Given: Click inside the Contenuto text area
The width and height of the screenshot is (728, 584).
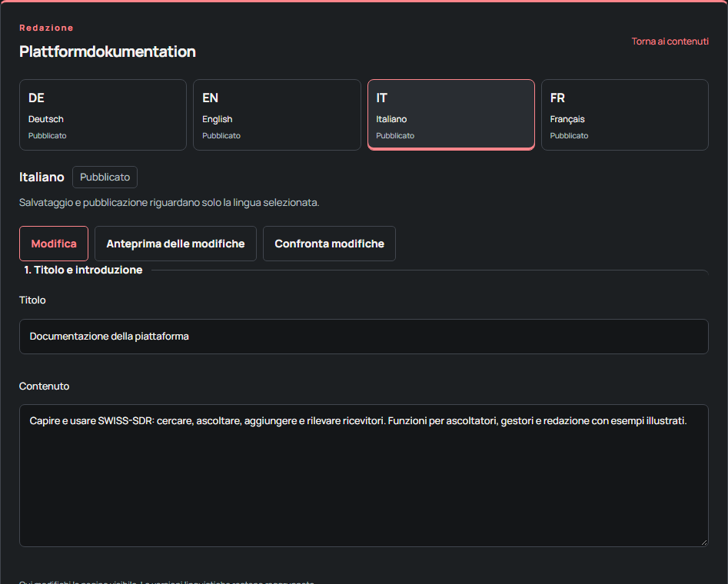Looking at the screenshot, I should (x=364, y=476).
